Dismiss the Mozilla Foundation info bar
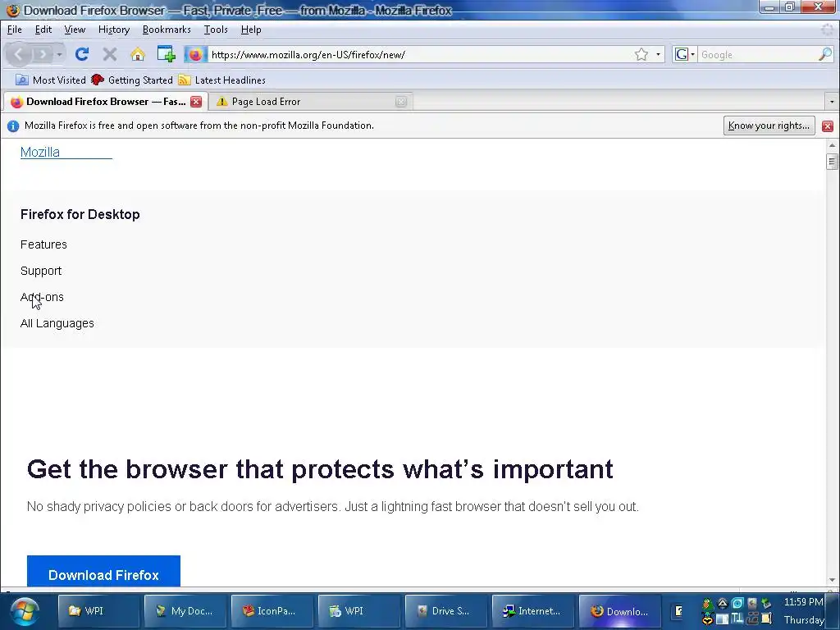Image resolution: width=840 pixels, height=630 pixels. pos(827,126)
